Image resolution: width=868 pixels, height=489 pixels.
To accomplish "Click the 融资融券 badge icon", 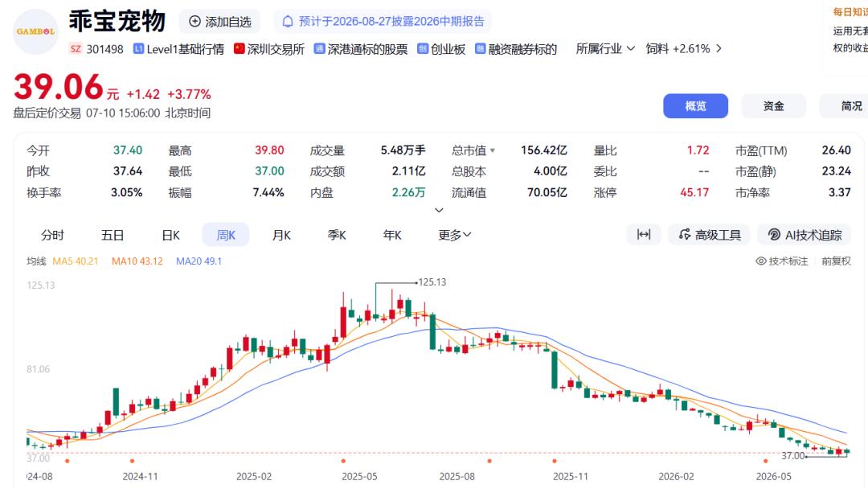I will tap(480, 49).
